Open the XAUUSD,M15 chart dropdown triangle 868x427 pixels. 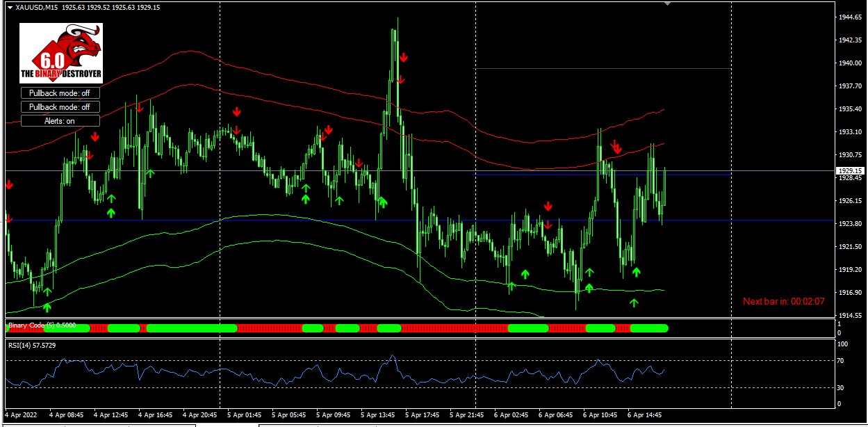[x=10, y=7]
